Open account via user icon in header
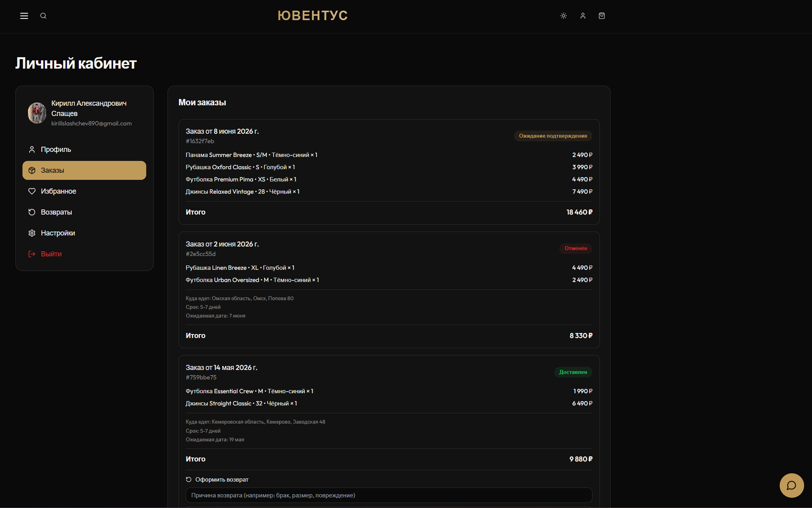The image size is (812, 508). [x=583, y=16]
